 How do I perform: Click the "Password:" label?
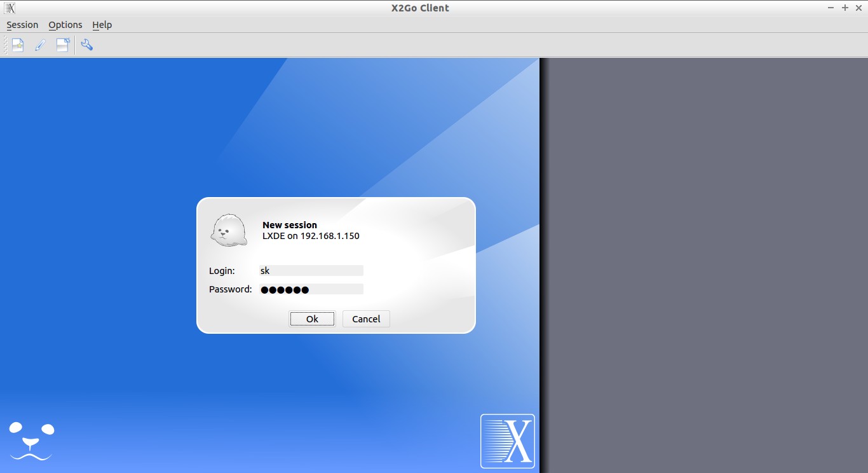pos(231,289)
